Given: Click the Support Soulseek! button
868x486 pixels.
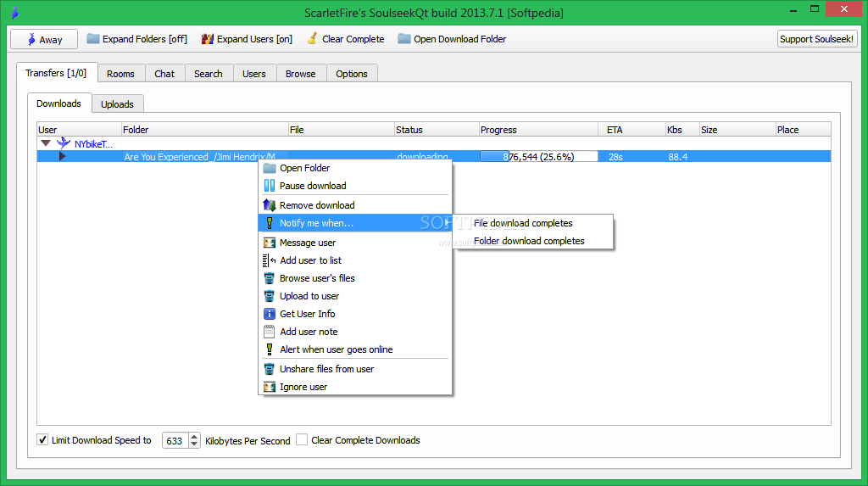Looking at the screenshot, I should pos(817,39).
